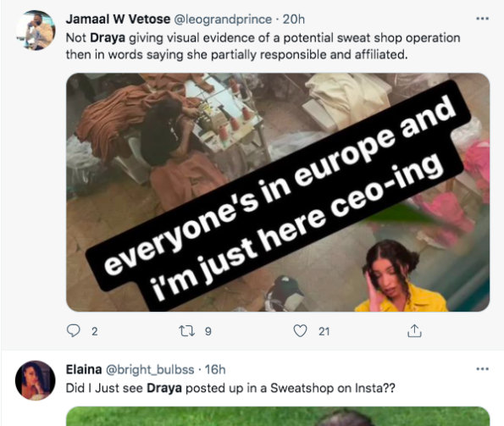Viewport: 504px width, 426px height.
Task: Open @bright_bulbss handle link
Action: pyautogui.click(x=150, y=370)
